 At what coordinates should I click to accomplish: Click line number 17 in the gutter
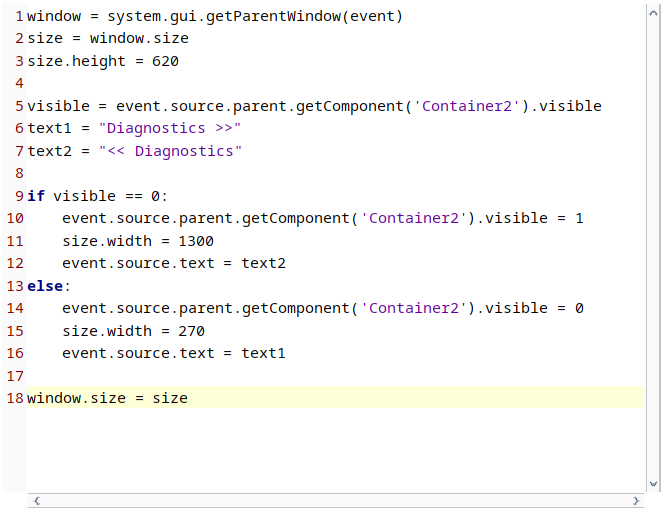[x=15, y=376]
